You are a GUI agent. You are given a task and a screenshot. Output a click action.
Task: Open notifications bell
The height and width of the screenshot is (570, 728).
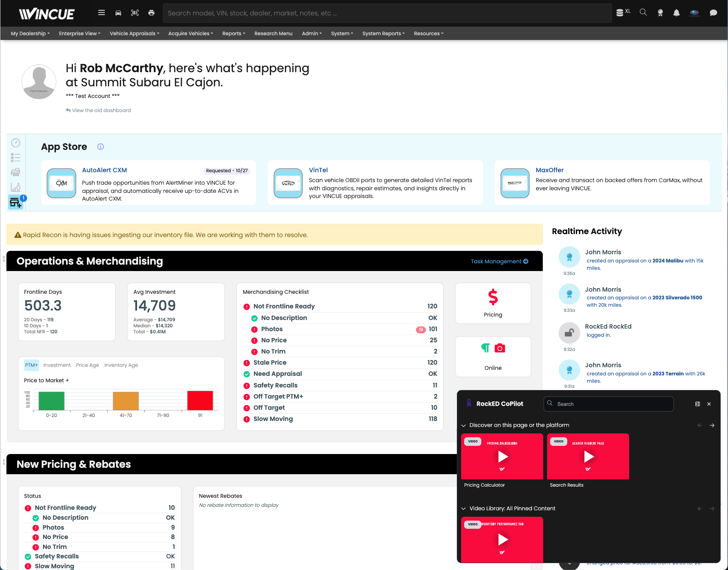point(676,13)
